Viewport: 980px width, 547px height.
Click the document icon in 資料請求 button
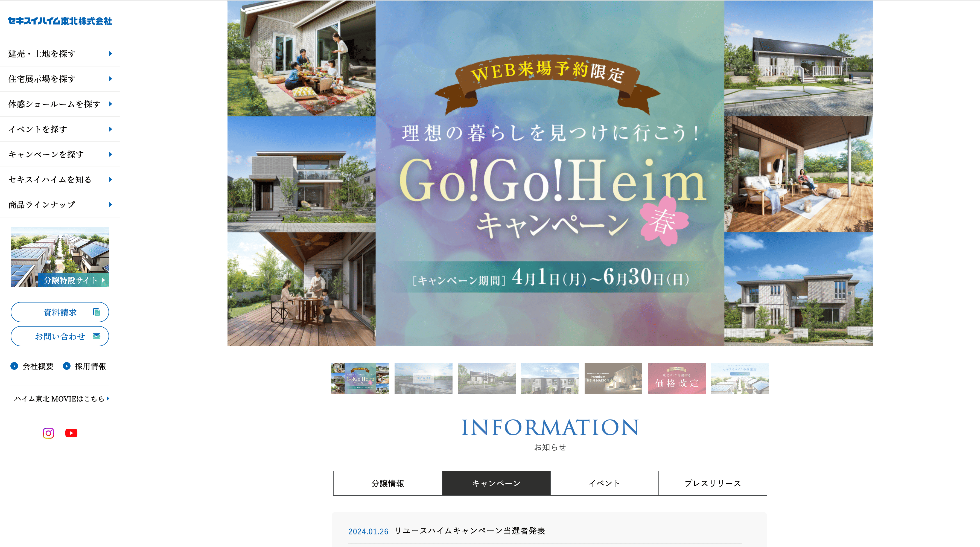(97, 312)
